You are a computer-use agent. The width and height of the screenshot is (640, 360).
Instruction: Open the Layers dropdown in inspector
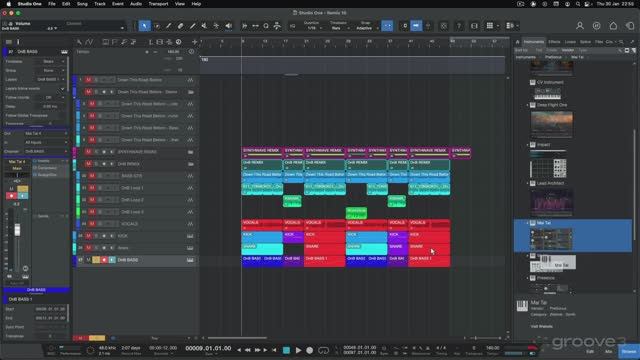[x=50, y=79]
